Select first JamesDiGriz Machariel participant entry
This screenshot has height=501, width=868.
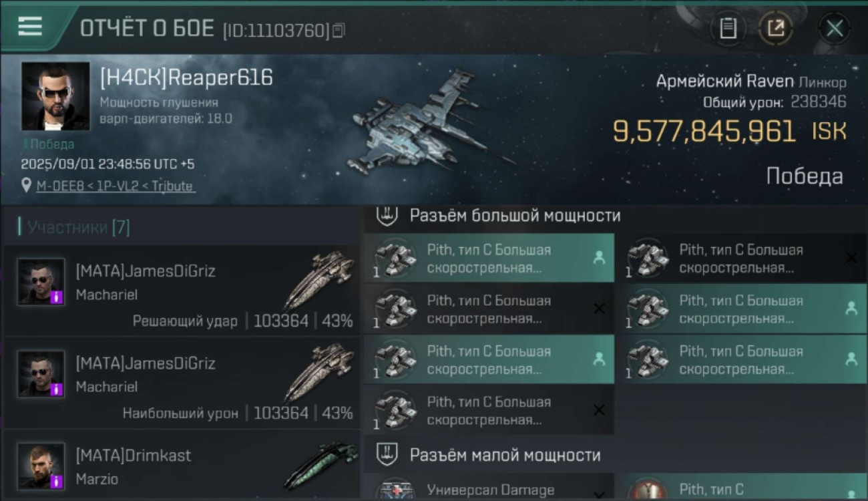[182, 291]
